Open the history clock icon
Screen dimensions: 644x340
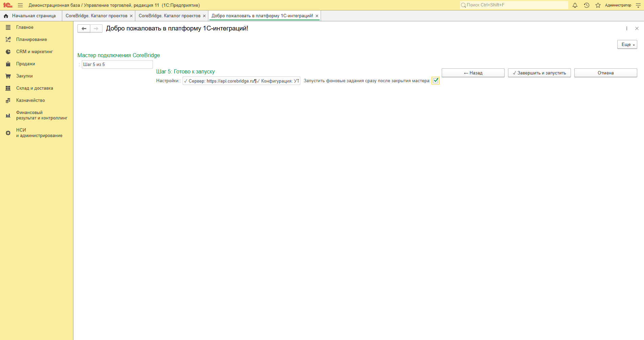coord(586,5)
